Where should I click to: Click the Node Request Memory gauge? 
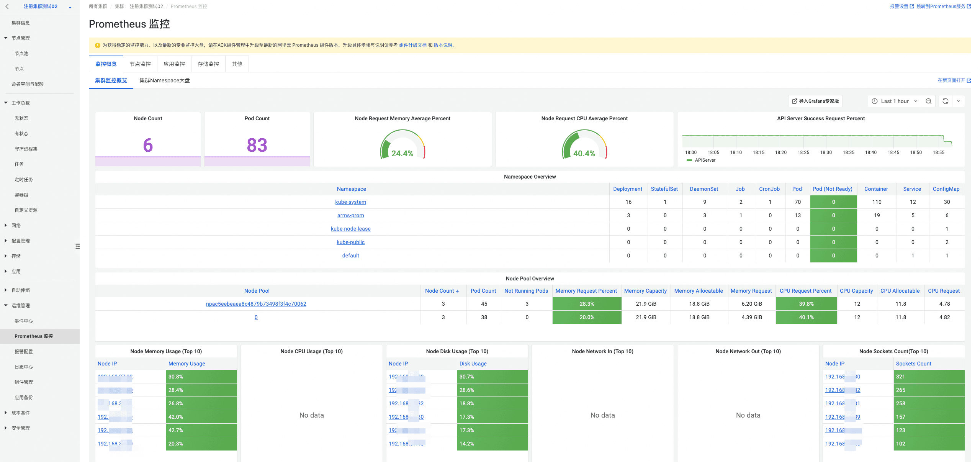point(402,146)
